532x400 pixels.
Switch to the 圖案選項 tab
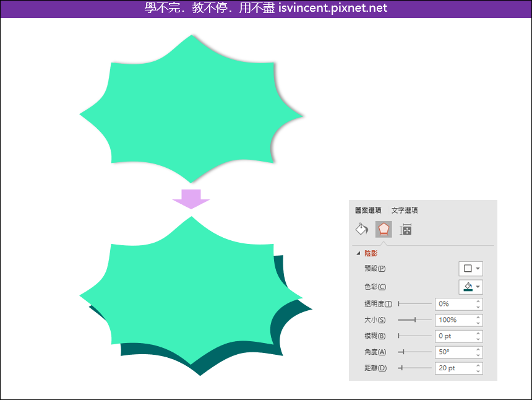(368, 210)
